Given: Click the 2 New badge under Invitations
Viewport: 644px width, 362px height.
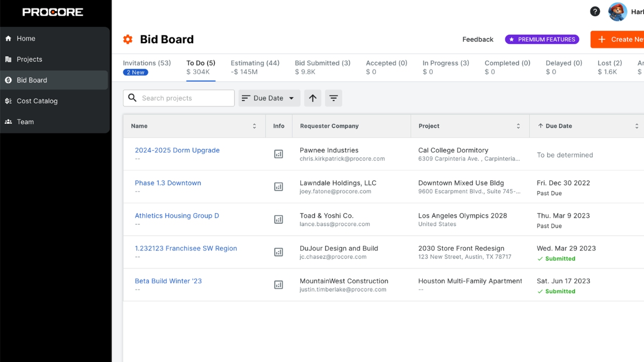Looking at the screenshot, I should tap(135, 72).
